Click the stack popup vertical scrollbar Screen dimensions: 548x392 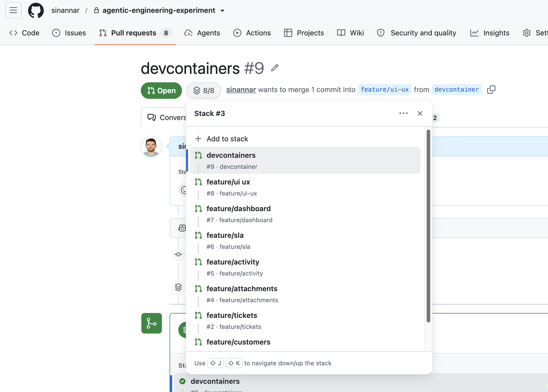pos(428,226)
